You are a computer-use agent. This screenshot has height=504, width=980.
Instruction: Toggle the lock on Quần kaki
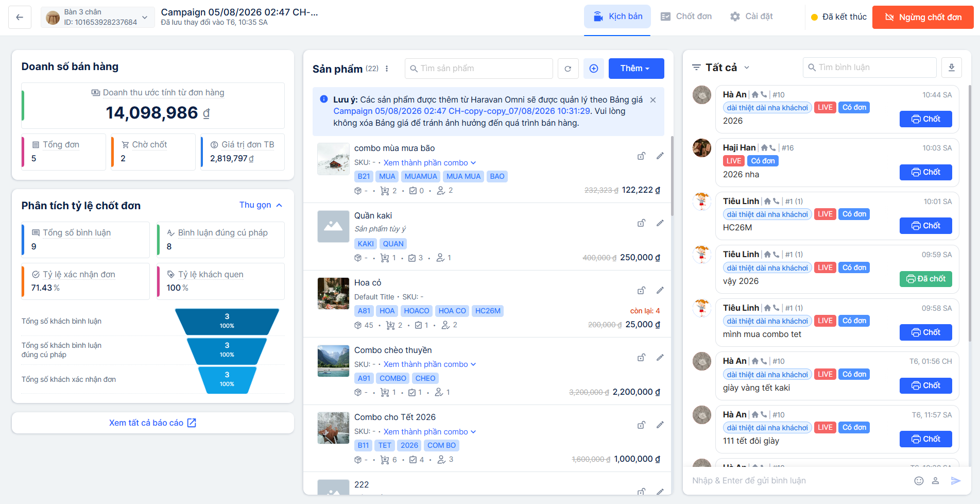[x=642, y=223]
